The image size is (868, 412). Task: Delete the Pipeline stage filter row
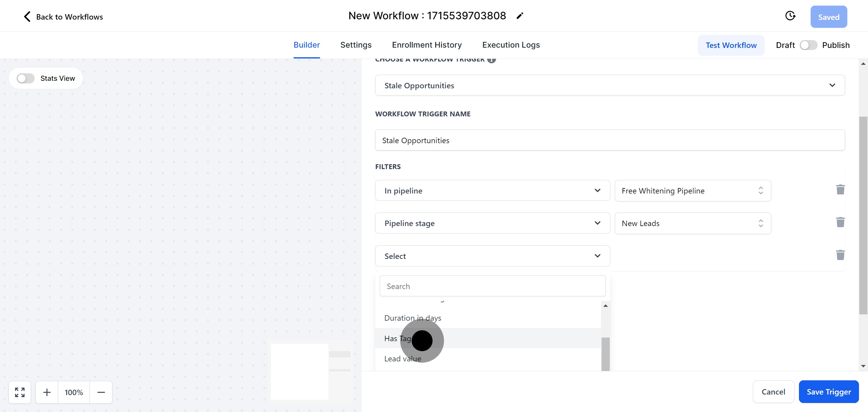coord(840,222)
